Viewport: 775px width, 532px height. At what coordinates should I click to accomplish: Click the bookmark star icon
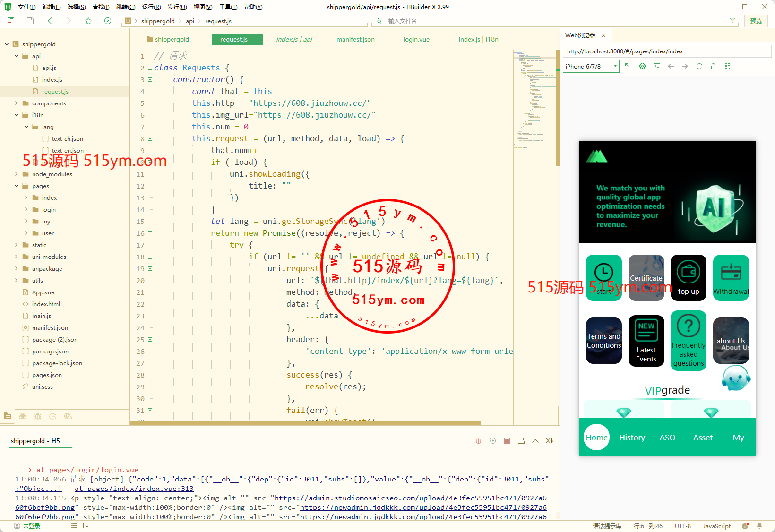[x=88, y=21]
